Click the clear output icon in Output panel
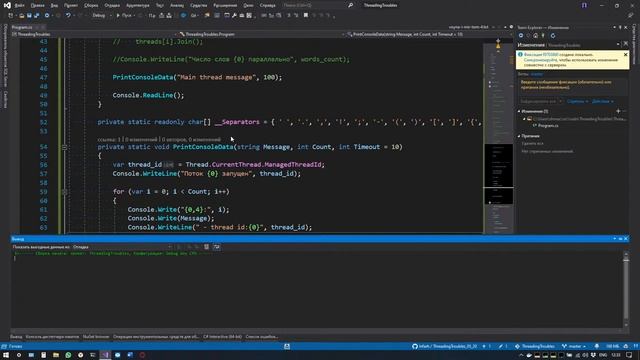 [x=207, y=247]
